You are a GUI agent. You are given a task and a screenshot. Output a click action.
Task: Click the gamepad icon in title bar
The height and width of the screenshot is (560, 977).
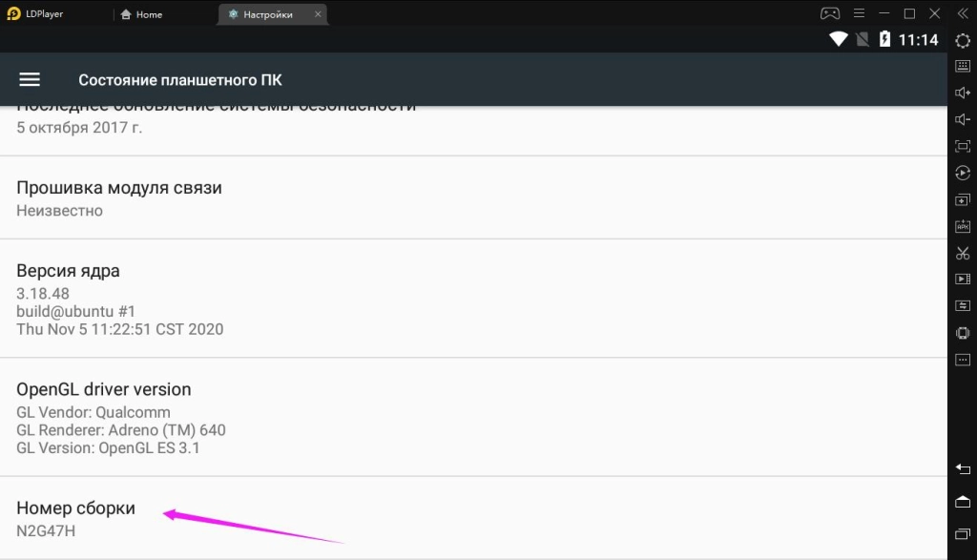830,13
